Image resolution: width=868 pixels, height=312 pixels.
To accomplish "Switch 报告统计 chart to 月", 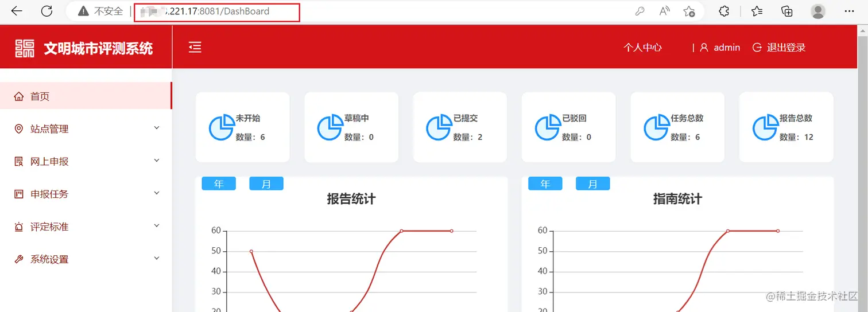I will point(266,184).
